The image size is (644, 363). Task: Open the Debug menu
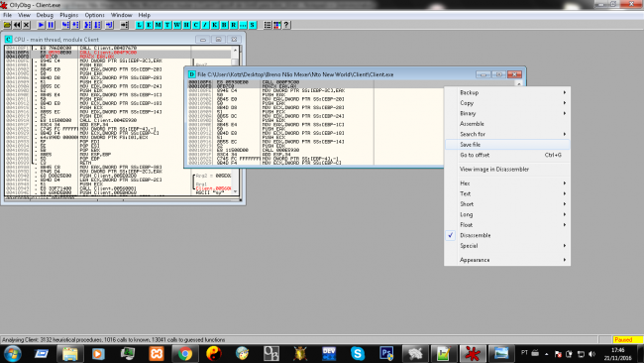click(45, 15)
